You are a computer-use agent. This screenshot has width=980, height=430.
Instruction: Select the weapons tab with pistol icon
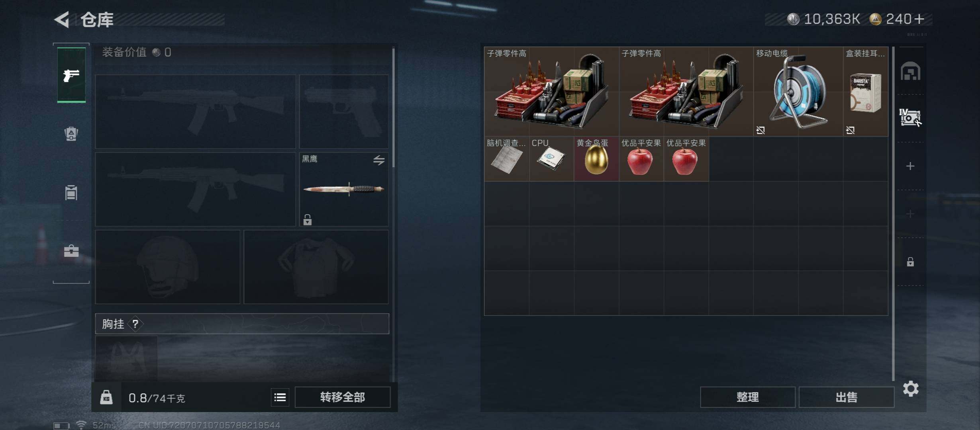(71, 75)
